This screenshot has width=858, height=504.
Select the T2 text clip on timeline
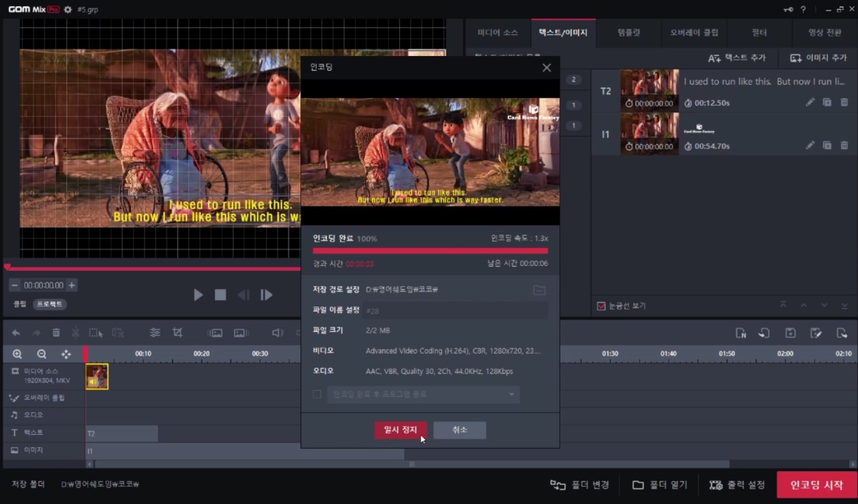coord(122,433)
